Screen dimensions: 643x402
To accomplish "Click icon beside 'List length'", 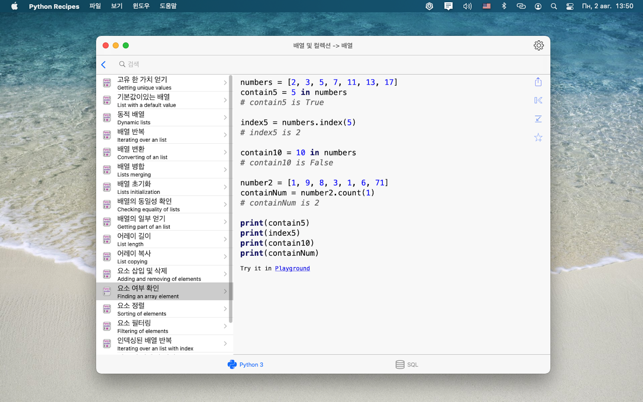I will (107, 239).
